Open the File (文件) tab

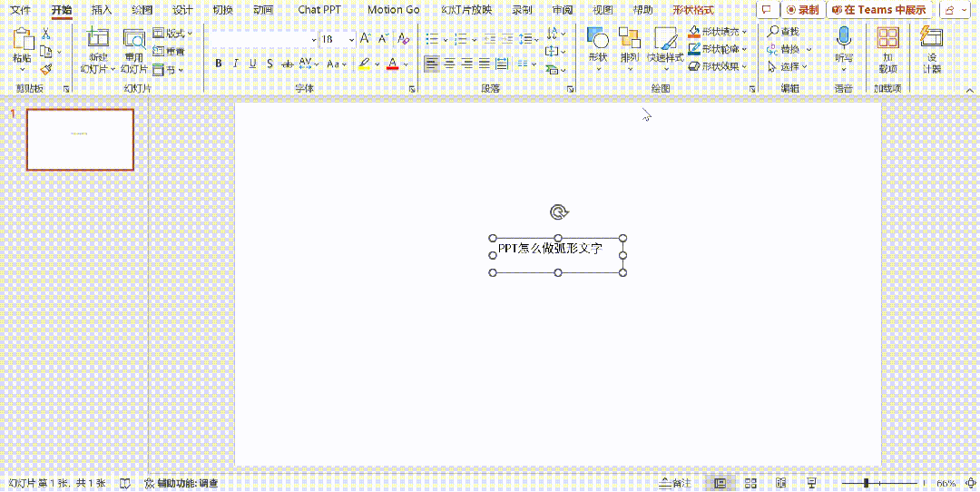click(20, 10)
